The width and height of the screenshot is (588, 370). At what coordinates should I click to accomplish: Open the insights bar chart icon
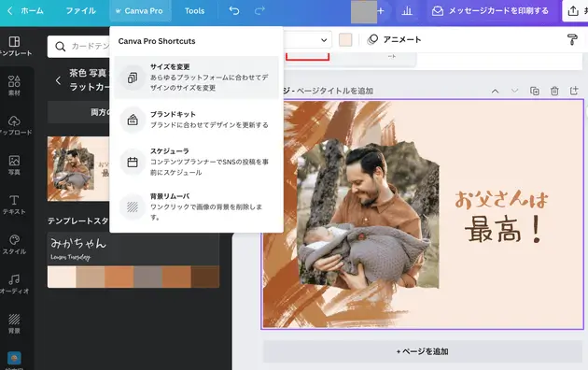(407, 11)
